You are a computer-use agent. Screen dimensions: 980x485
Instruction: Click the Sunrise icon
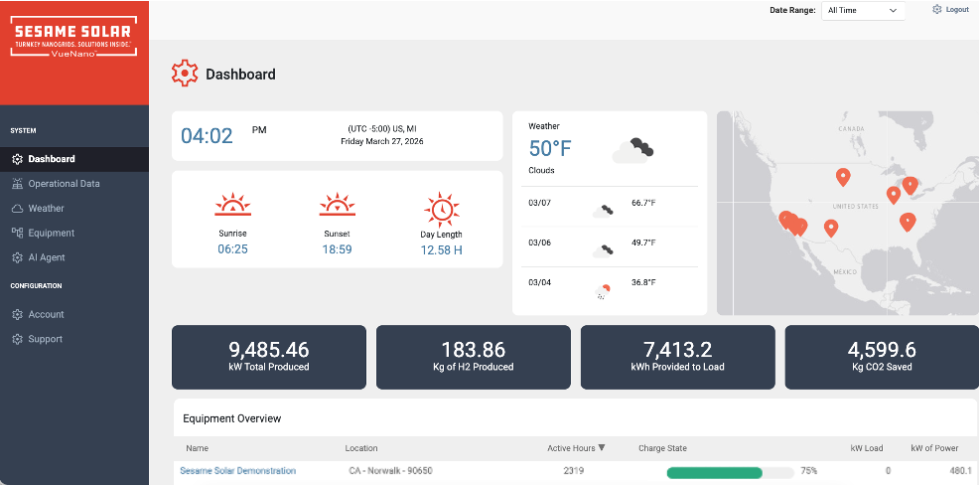[232, 206]
